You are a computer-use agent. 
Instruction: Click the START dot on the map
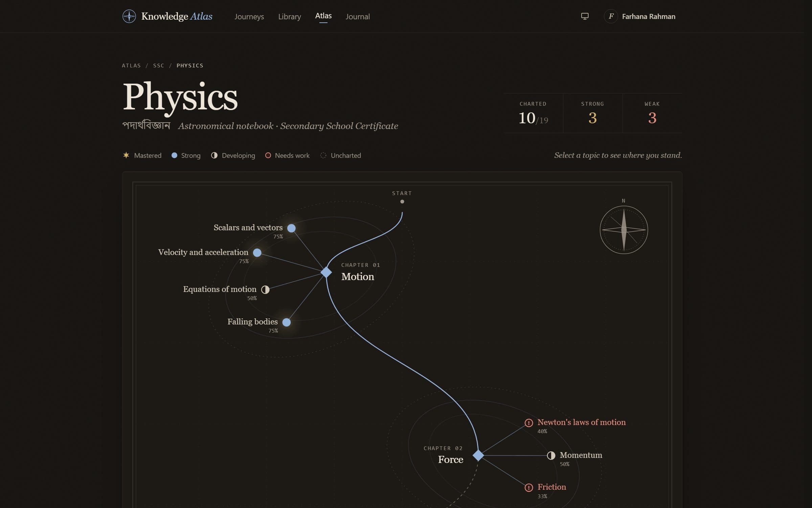pyautogui.click(x=402, y=202)
